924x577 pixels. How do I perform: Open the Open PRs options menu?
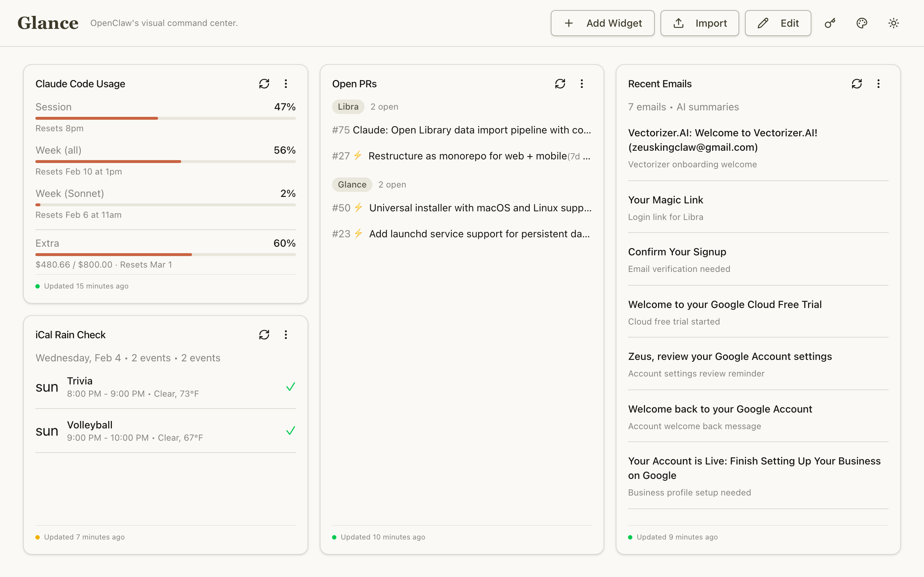582,83
